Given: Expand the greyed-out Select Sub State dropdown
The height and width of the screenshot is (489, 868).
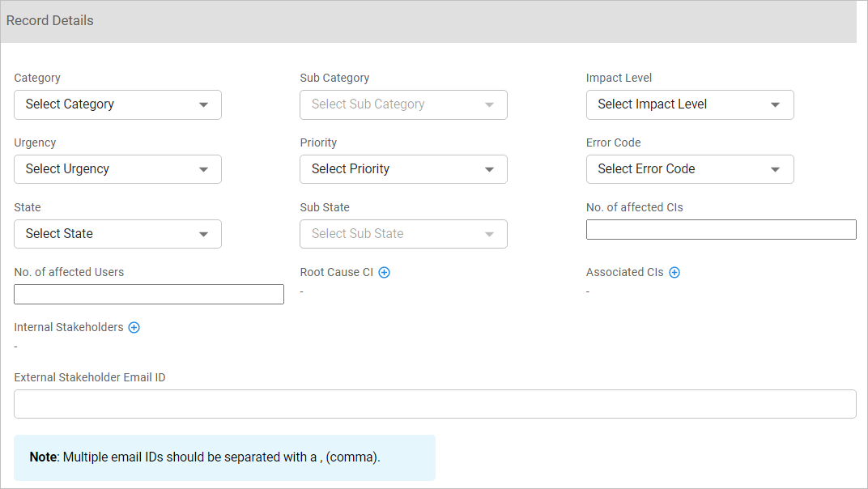Looking at the screenshot, I should tap(403, 234).
